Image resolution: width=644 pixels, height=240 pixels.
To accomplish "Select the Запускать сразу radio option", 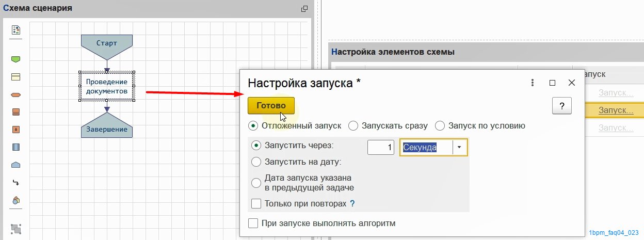I will (353, 125).
